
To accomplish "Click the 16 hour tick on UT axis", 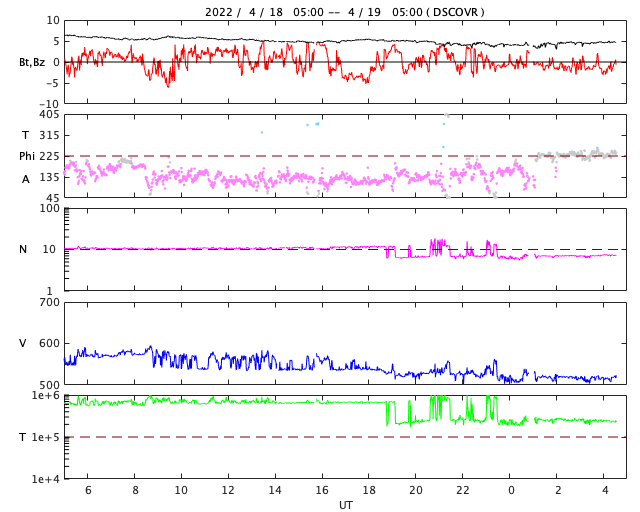I will [x=322, y=490].
